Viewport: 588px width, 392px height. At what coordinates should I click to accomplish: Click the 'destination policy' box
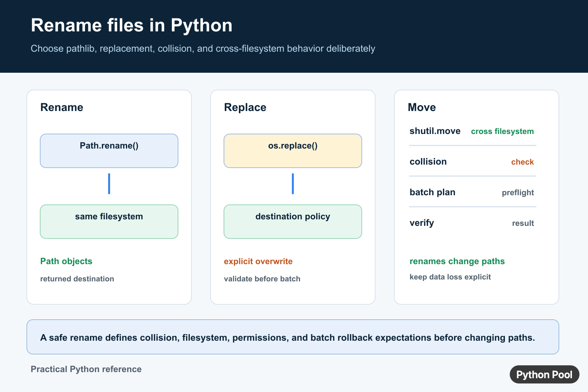click(293, 222)
